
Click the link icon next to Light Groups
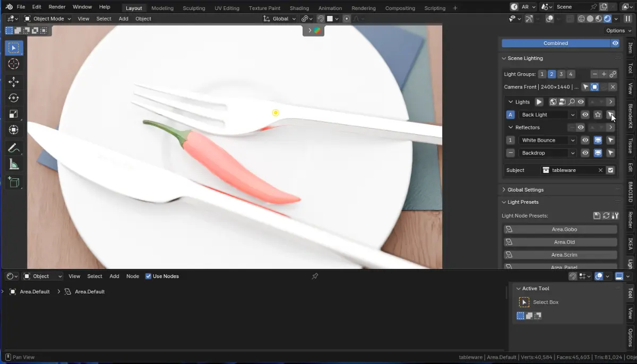click(613, 74)
